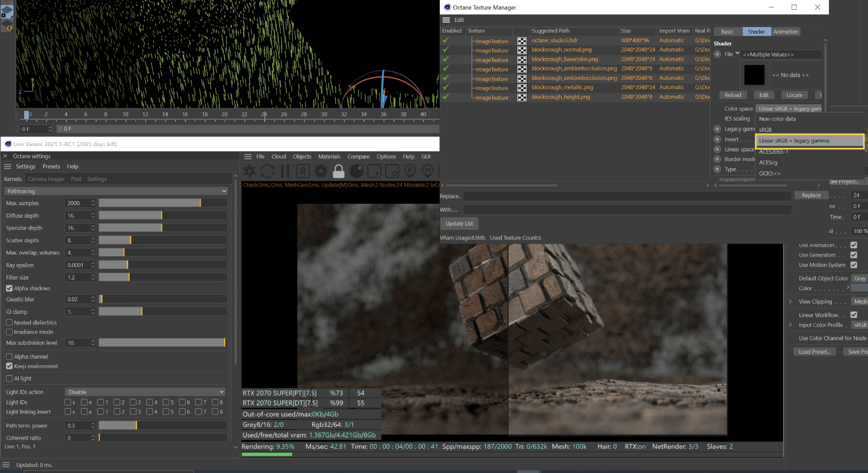Viewport: 868px width, 473px height.
Task: Enable the Nested dielectrics checkbox
Action: (9, 323)
